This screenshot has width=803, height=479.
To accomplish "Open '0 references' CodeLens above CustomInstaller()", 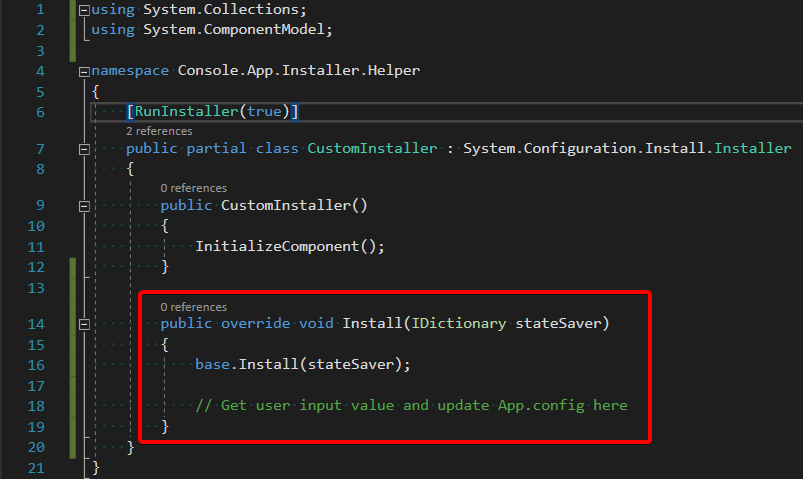I will 194,188.
